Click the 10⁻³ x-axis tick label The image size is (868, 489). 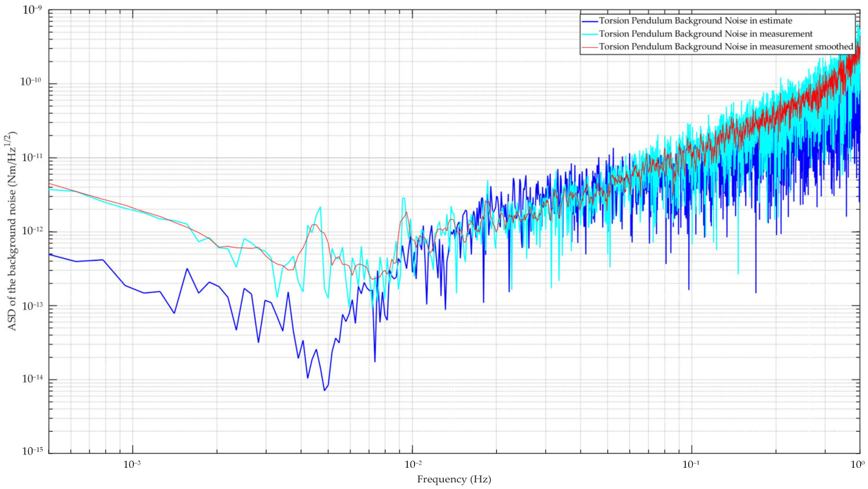coord(132,465)
